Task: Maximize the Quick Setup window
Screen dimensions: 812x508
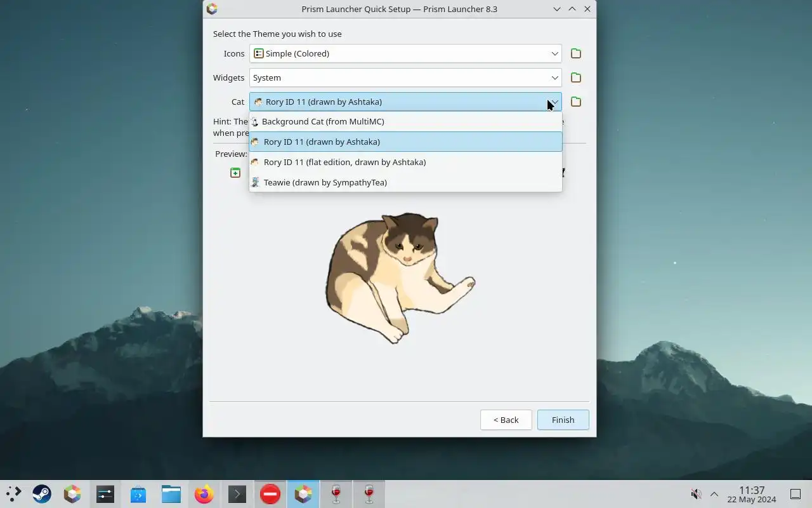Action: click(x=572, y=9)
